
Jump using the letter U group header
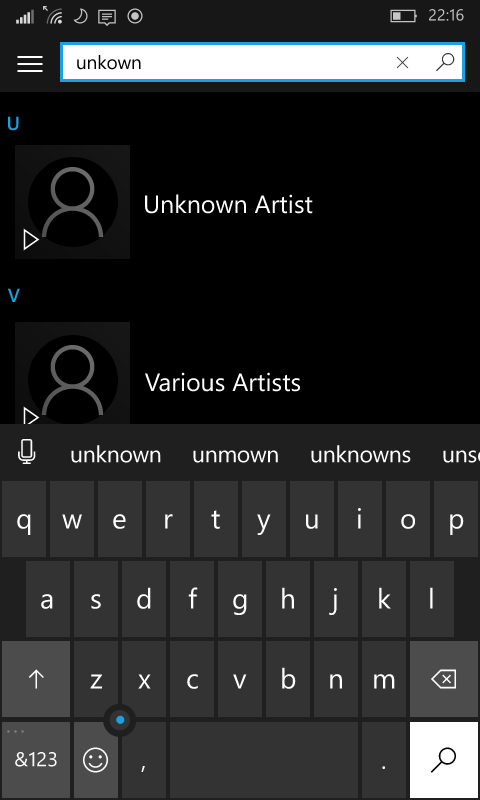[13, 124]
